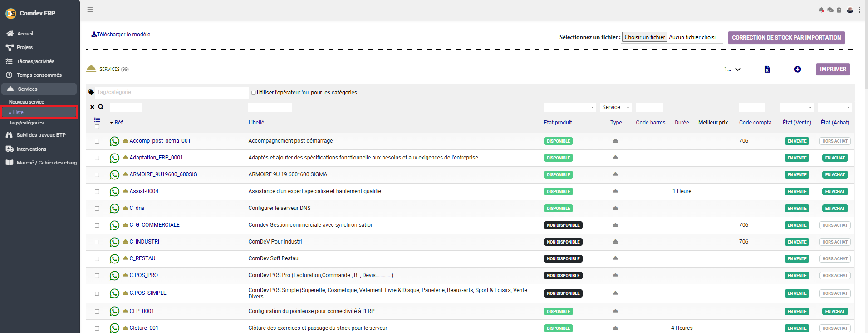
Task: Open Tâches/activités in the sidebar
Action: click(x=35, y=61)
